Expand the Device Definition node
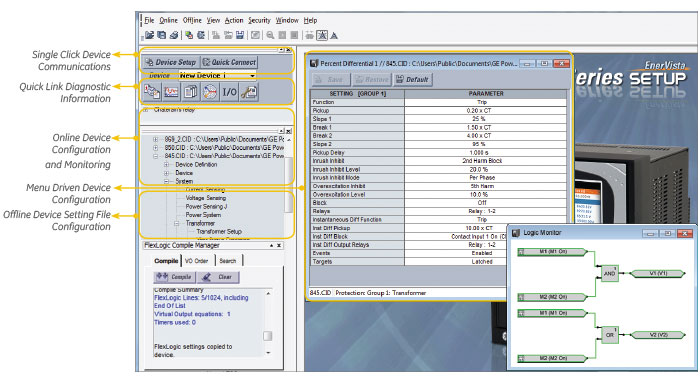This screenshot has width=700, height=382. (x=166, y=165)
